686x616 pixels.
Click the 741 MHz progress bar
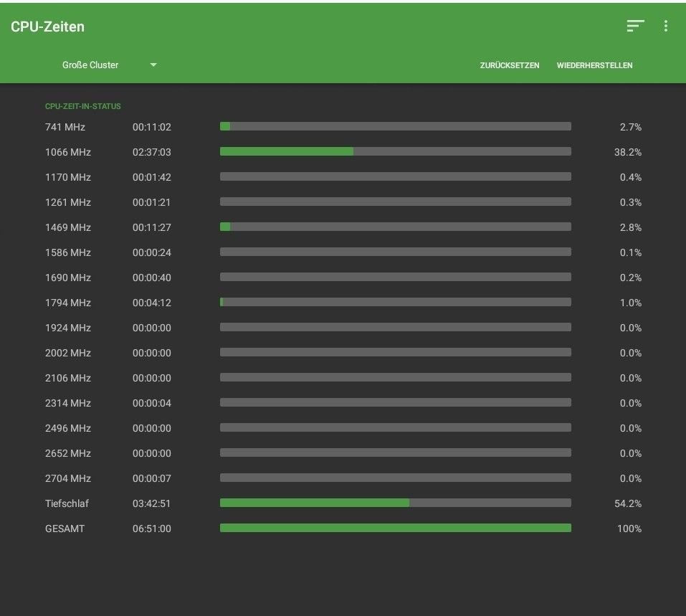396,126
